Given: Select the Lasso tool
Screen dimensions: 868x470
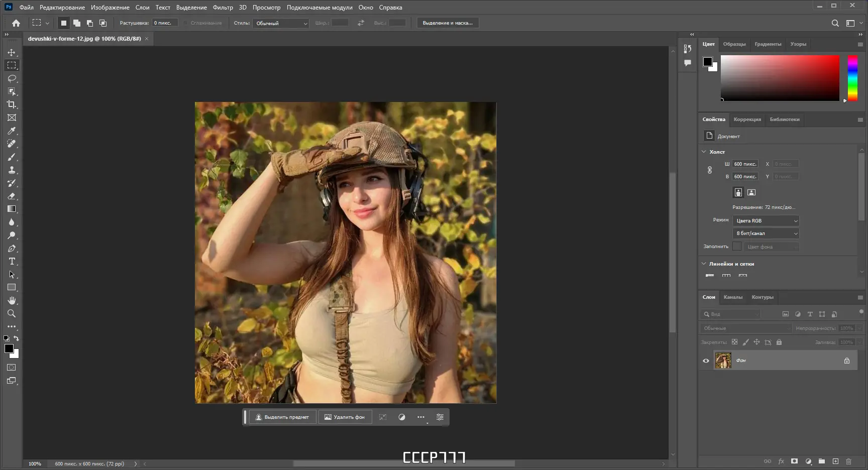Looking at the screenshot, I should pos(12,78).
